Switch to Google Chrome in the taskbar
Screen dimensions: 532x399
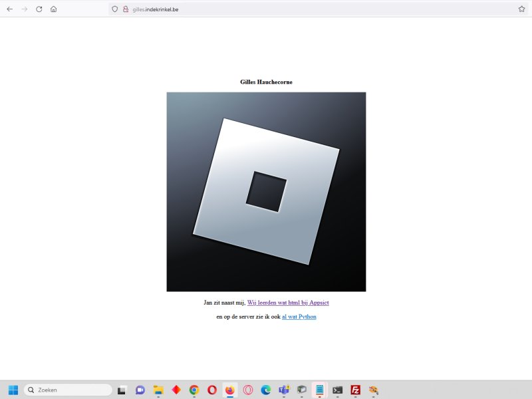194,390
